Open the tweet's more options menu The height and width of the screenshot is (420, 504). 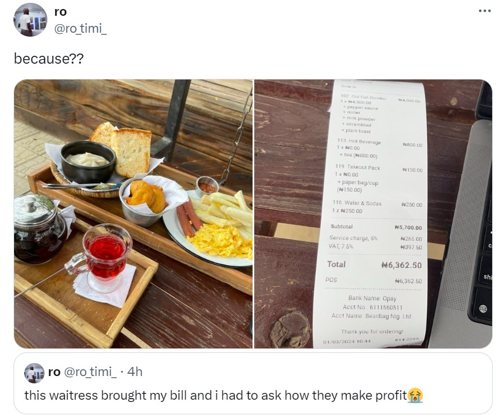tap(484, 11)
